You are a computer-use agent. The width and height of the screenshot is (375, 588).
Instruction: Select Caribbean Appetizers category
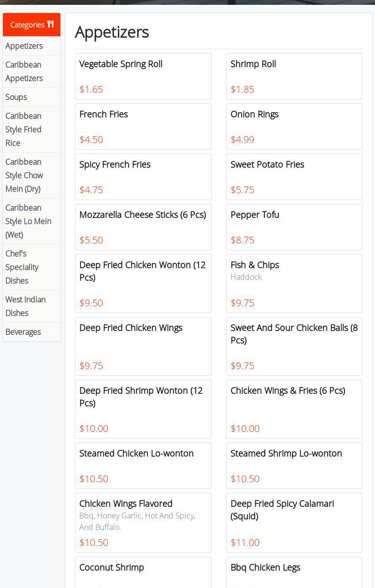click(x=24, y=72)
